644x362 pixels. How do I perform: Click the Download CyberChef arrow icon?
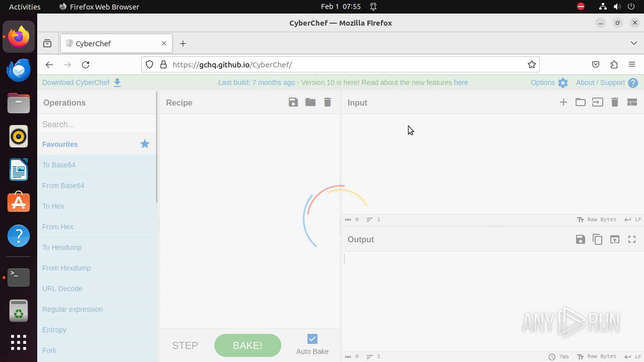[117, 83]
